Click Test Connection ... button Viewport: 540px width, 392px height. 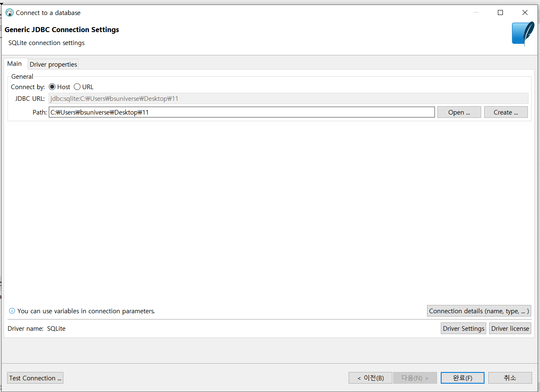(35, 378)
